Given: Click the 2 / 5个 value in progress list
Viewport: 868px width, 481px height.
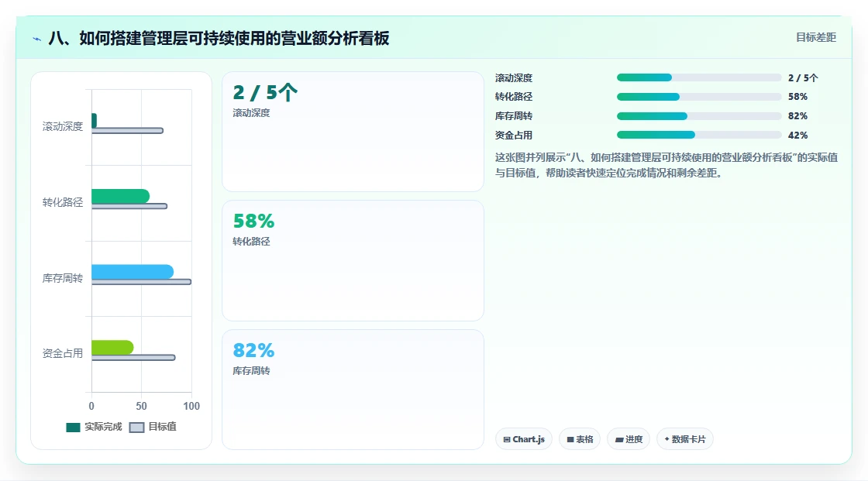Looking at the screenshot, I should [803, 78].
